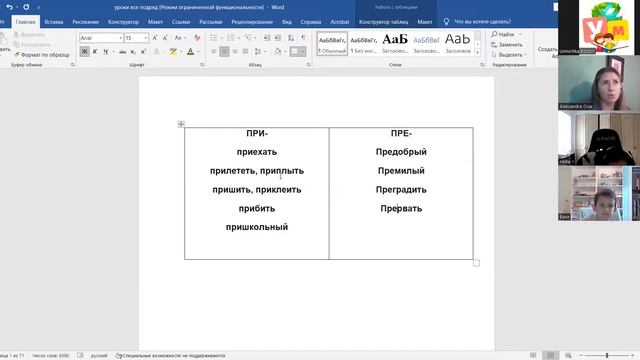Expand the styles gallery more arrow
The height and width of the screenshot is (360, 640).
click(x=478, y=53)
